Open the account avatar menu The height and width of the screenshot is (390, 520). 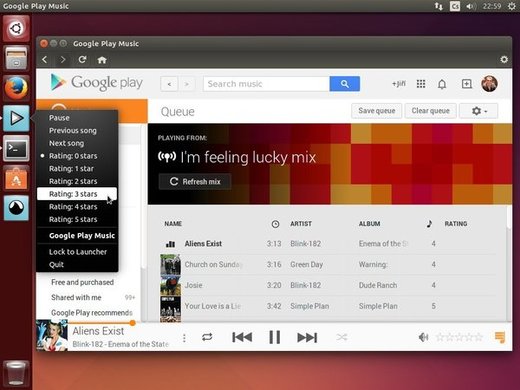coord(489,83)
